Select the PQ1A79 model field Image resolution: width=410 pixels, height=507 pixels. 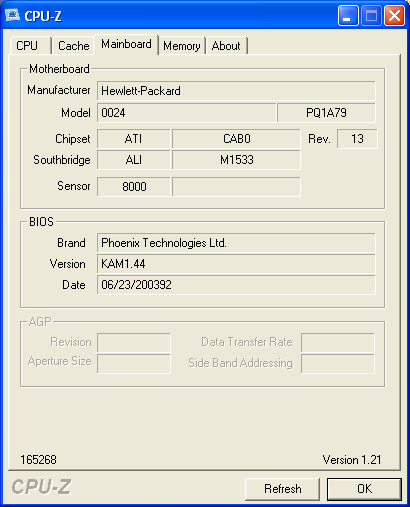[x=326, y=113]
